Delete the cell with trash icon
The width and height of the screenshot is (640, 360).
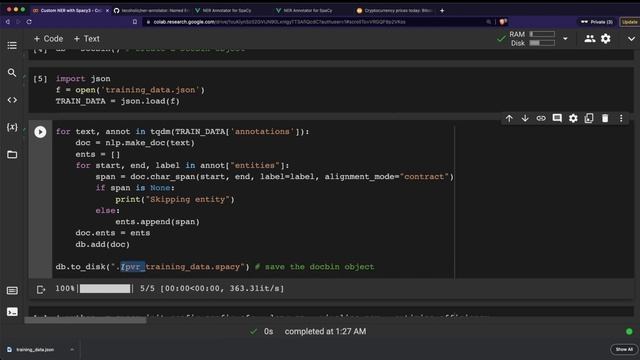[x=605, y=118]
